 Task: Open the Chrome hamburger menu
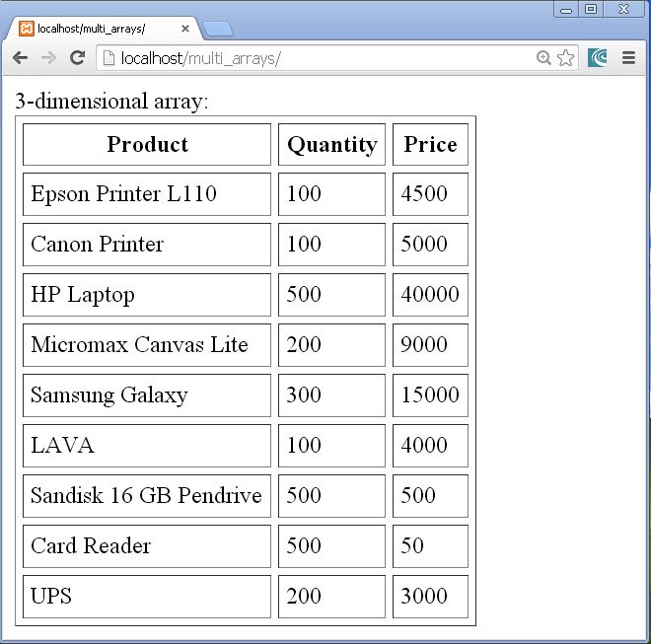point(628,58)
